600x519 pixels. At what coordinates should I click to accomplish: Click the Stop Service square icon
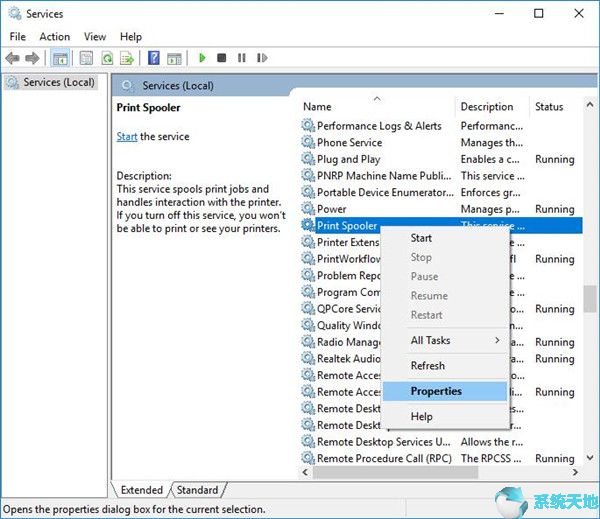tap(222, 58)
